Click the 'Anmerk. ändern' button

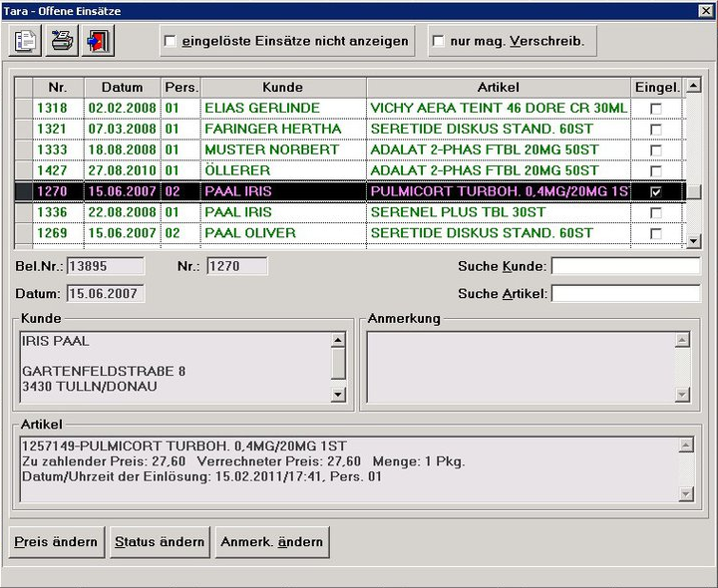pos(272,542)
